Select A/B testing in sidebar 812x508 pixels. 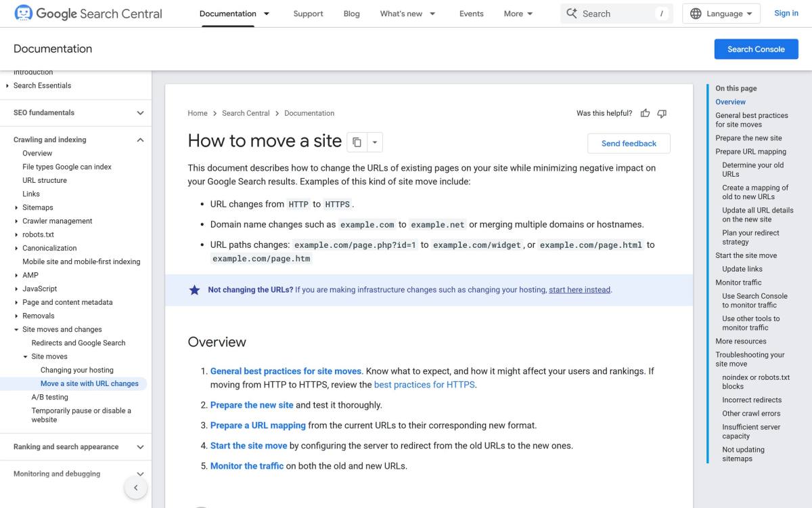point(50,397)
